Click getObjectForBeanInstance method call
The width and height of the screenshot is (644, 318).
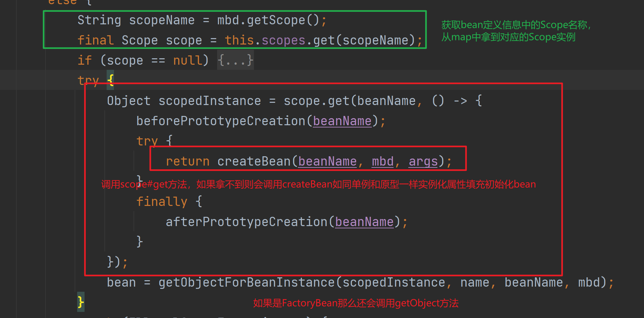click(247, 282)
